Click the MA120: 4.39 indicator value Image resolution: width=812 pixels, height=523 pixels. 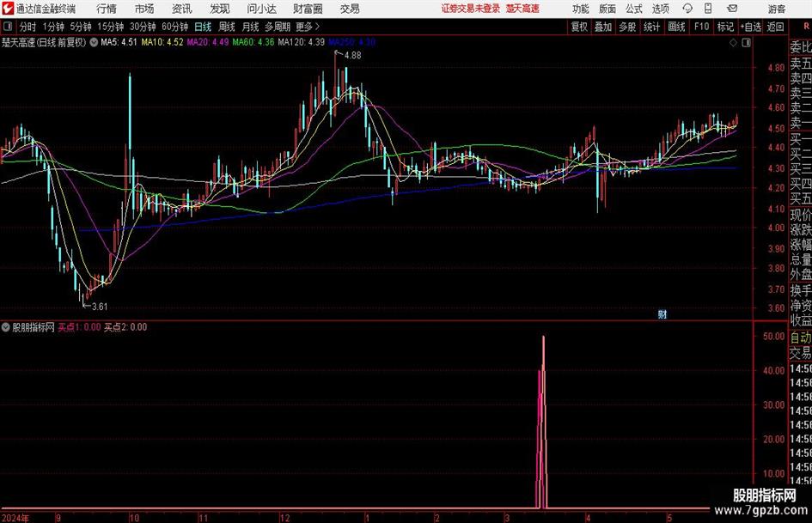(x=301, y=42)
